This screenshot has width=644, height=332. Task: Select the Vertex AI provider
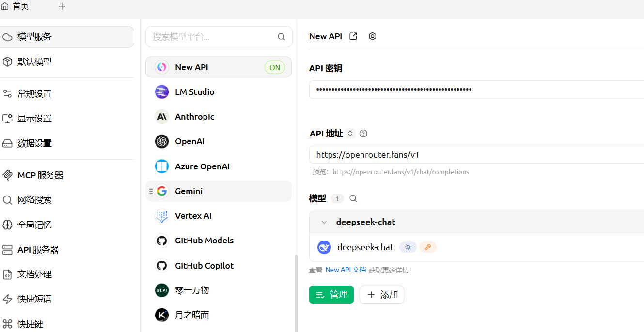(219, 216)
